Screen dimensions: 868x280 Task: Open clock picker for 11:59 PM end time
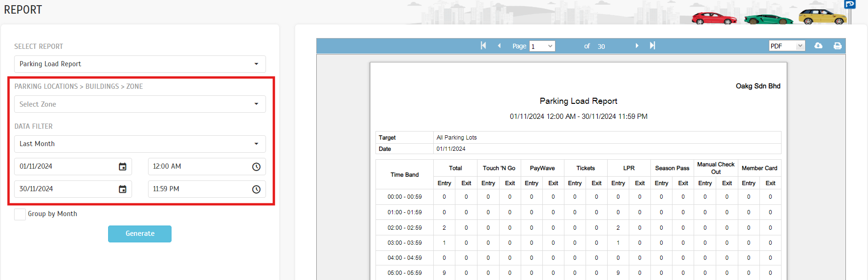(x=256, y=189)
